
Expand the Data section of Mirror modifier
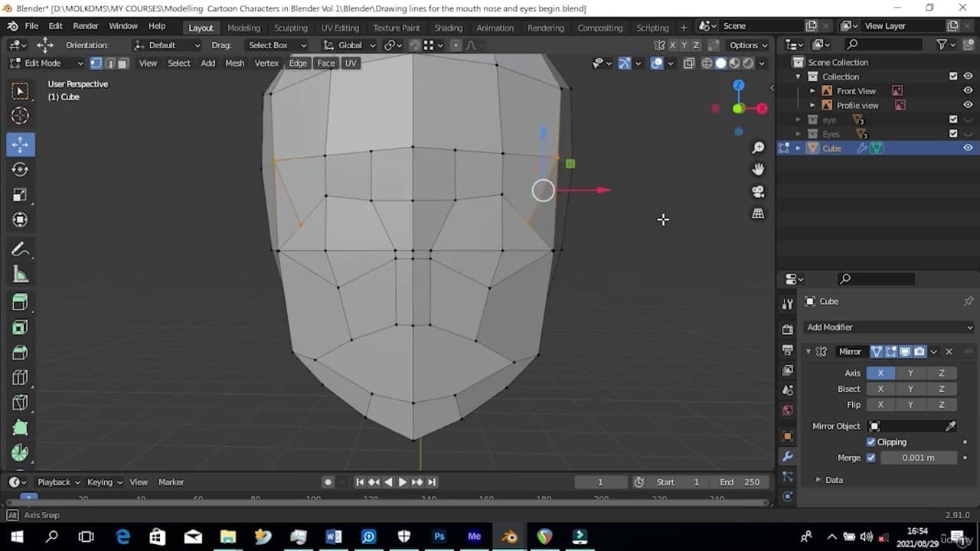click(828, 480)
